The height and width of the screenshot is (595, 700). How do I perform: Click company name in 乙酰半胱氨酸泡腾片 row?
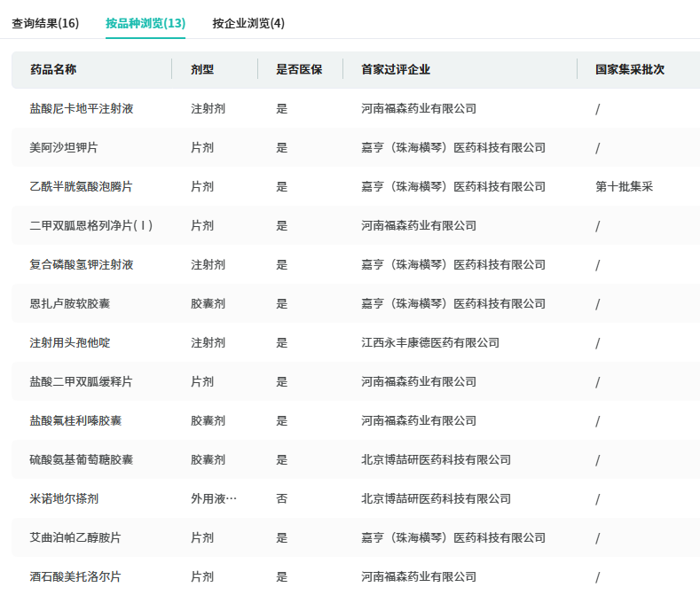point(453,186)
